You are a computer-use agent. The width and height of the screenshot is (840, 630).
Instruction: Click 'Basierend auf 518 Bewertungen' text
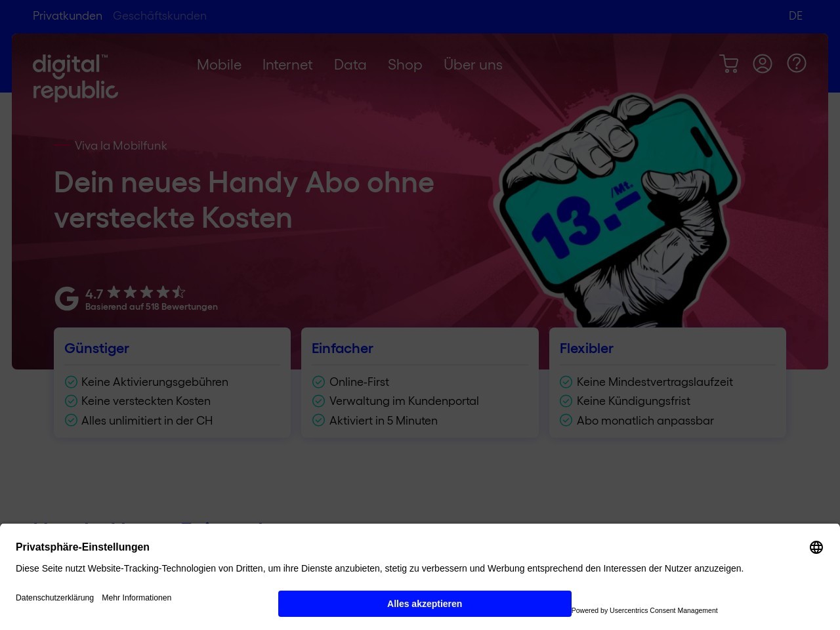152,306
